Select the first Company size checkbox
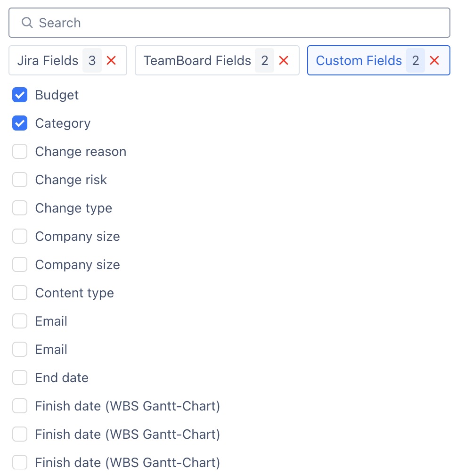Image resolution: width=457 pixels, height=476 pixels. [20, 236]
